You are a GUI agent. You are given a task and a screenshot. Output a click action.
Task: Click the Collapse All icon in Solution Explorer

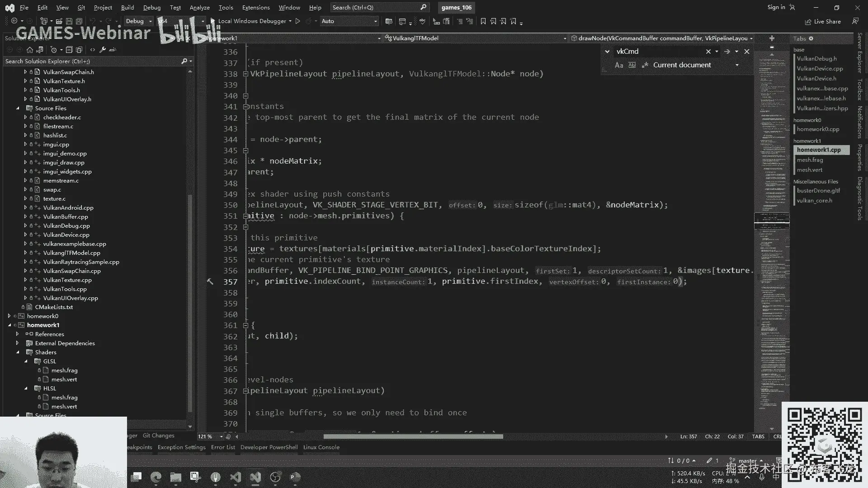(69, 50)
